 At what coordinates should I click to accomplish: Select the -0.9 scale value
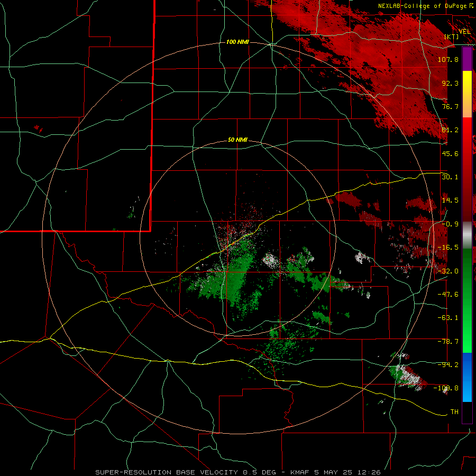pos(450,224)
